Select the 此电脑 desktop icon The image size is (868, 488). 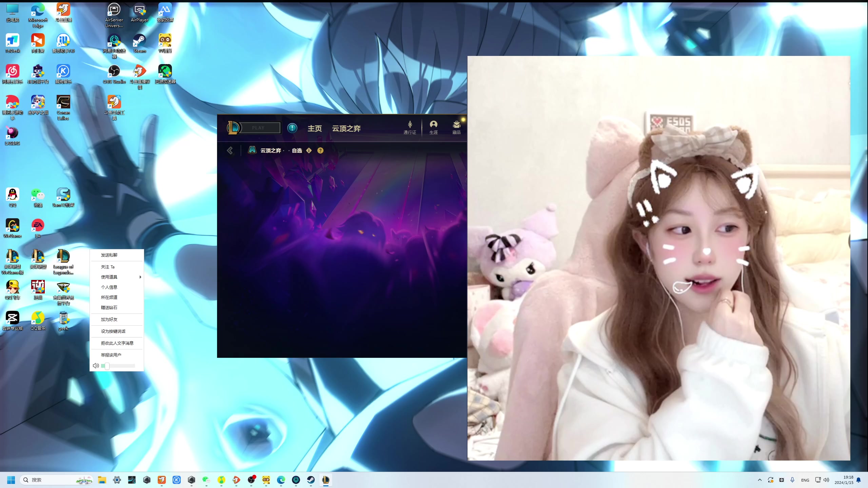(x=13, y=13)
